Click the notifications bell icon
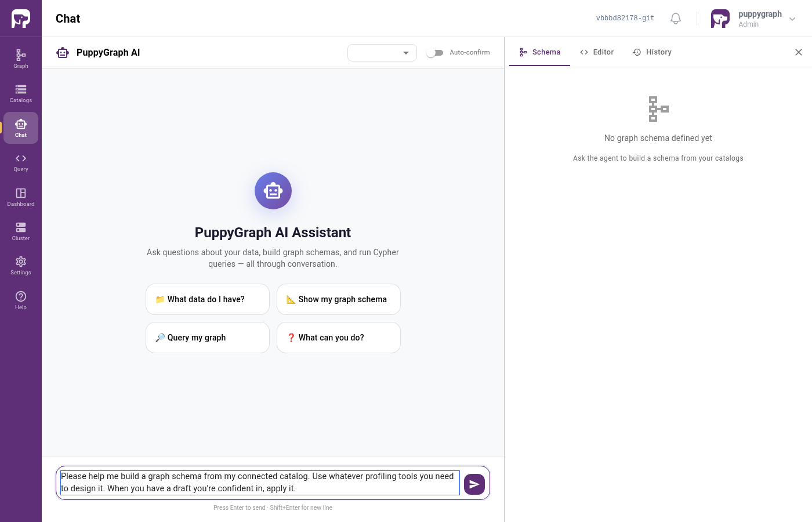The height and width of the screenshot is (522, 812). (x=676, y=19)
